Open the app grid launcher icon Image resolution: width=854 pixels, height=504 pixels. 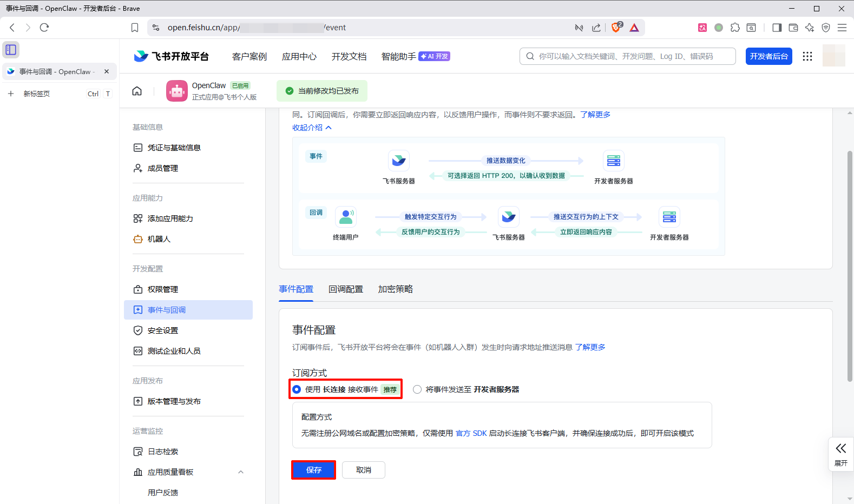point(807,56)
